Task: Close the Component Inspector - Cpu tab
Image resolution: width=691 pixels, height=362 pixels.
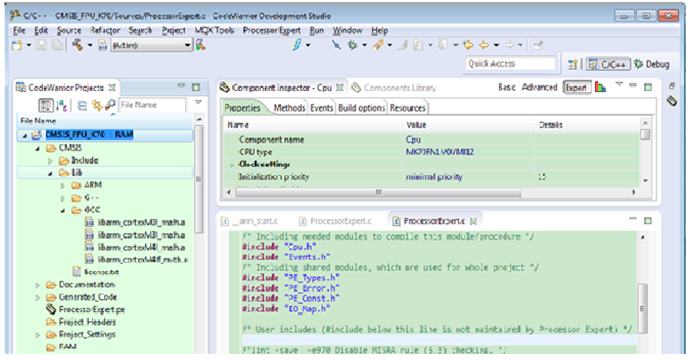Action: point(339,87)
